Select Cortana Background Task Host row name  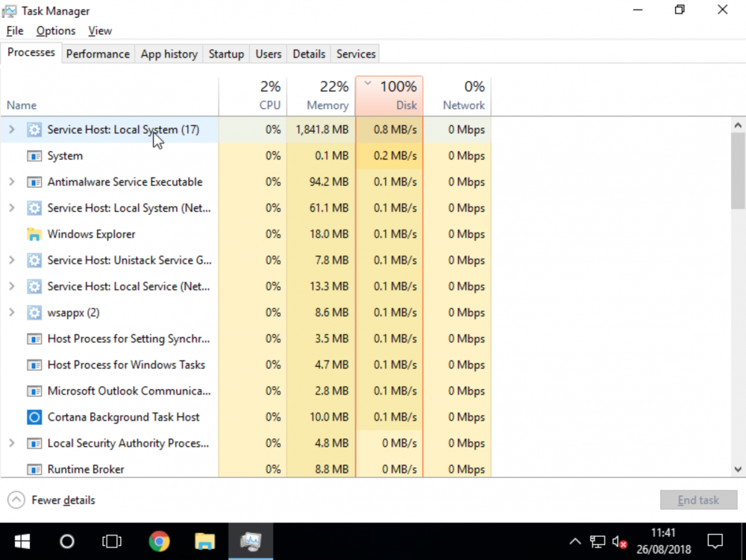click(123, 418)
